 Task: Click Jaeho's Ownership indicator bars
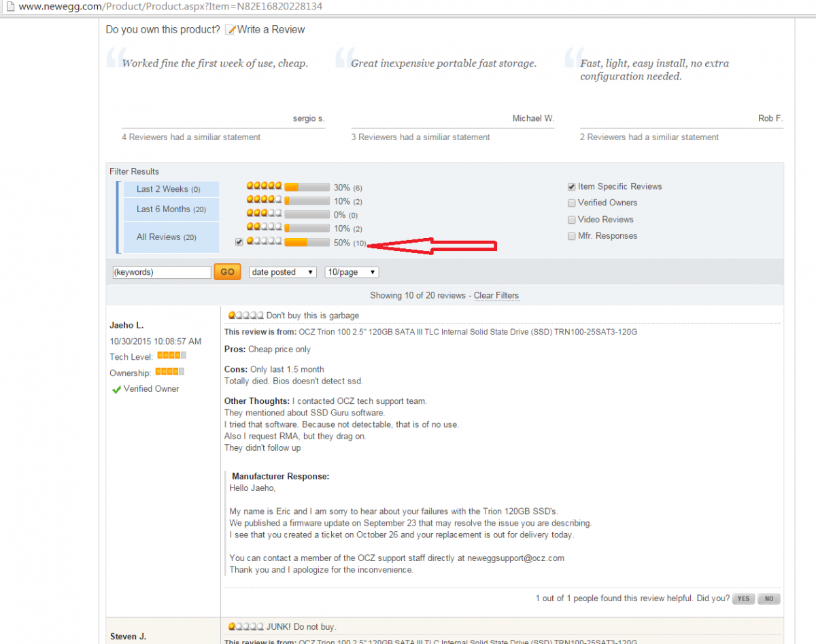169,372
